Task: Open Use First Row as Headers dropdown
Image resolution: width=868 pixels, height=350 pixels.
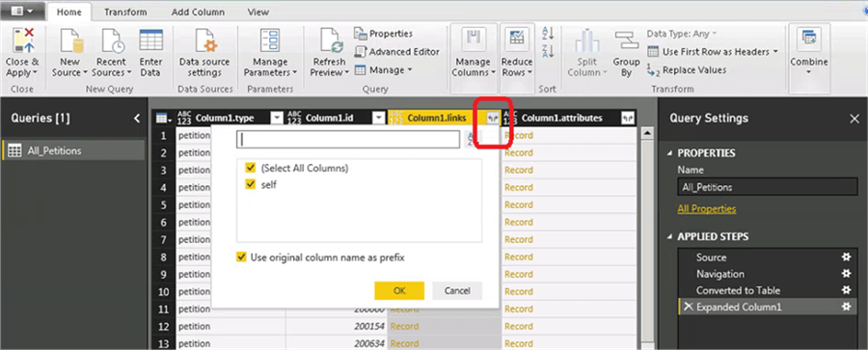Action: (x=713, y=51)
